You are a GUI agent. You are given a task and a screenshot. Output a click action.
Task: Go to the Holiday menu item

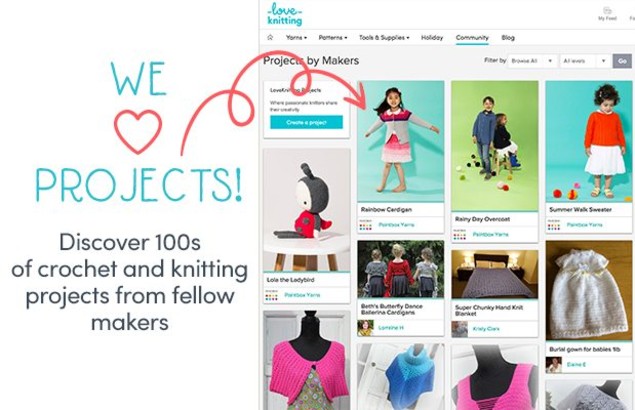coord(432,38)
